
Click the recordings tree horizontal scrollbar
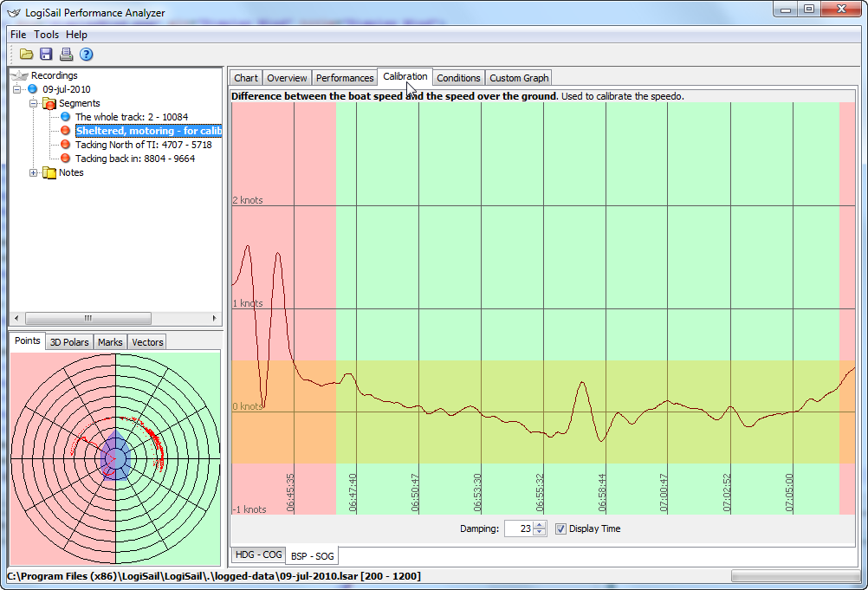coord(87,318)
